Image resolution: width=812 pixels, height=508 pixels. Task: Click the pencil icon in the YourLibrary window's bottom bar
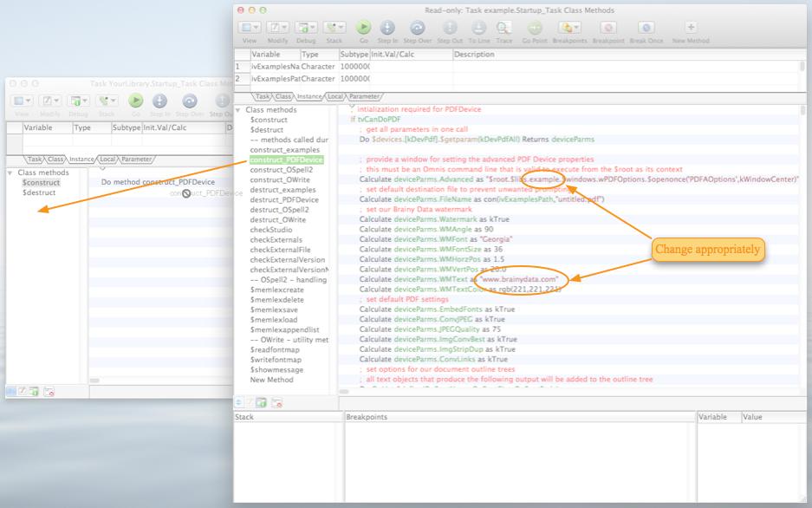pyautogui.click(x=23, y=392)
